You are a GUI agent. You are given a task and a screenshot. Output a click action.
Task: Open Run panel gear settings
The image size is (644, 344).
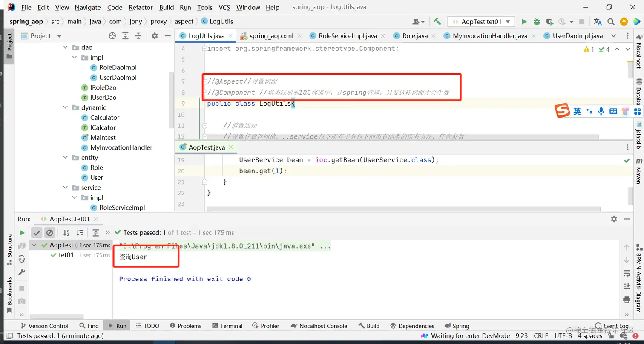click(614, 219)
